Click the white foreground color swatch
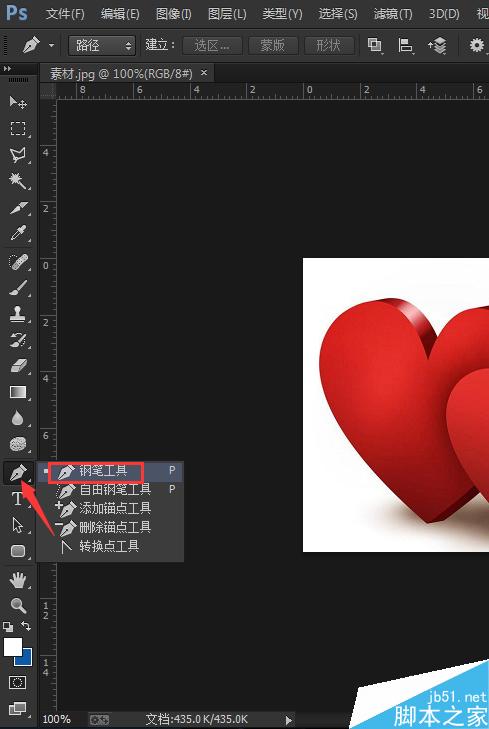This screenshot has height=729, width=489. 13,647
